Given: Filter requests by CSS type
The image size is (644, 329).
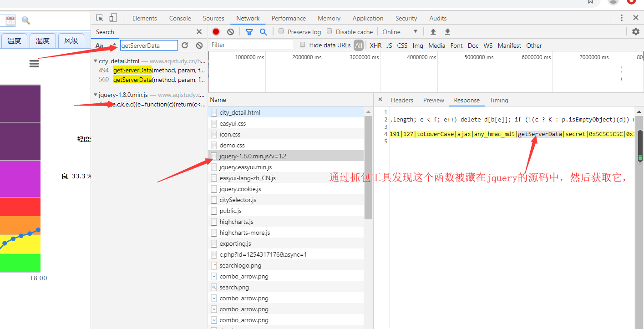Looking at the screenshot, I should click(402, 46).
